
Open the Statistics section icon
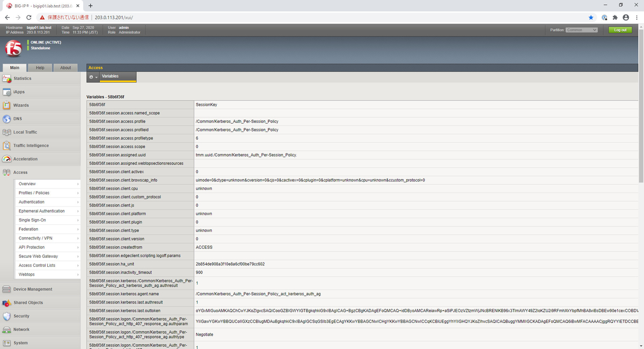pos(7,78)
